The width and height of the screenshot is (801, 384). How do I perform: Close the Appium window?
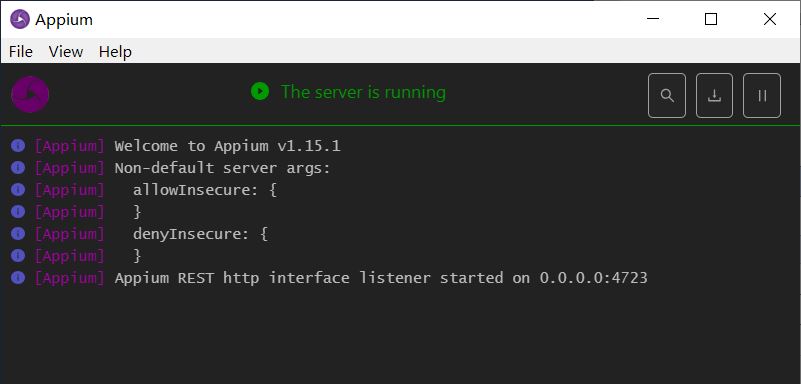point(769,19)
